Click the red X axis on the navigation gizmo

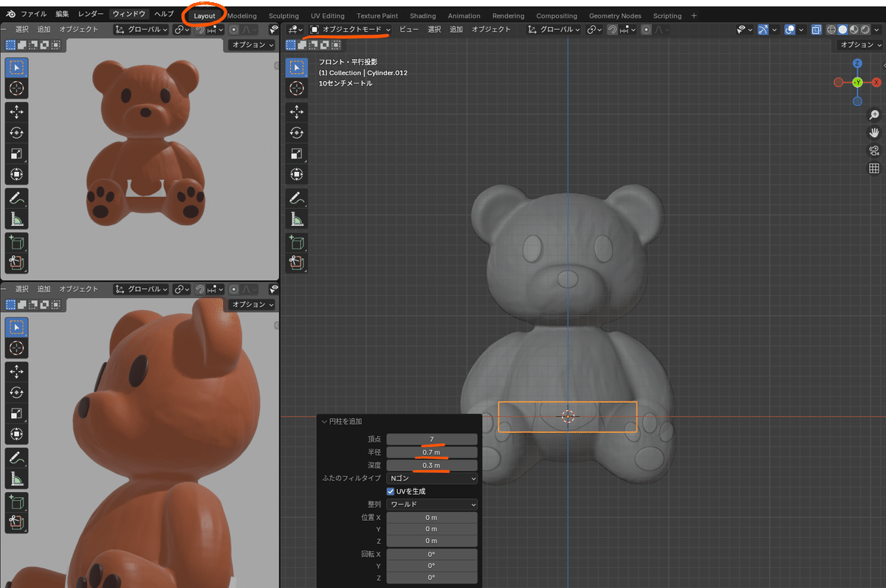click(876, 83)
